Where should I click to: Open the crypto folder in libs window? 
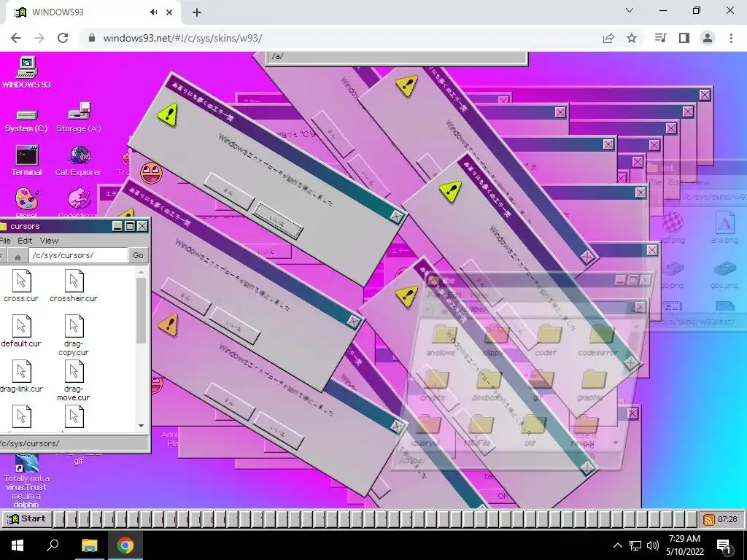[x=434, y=386]
